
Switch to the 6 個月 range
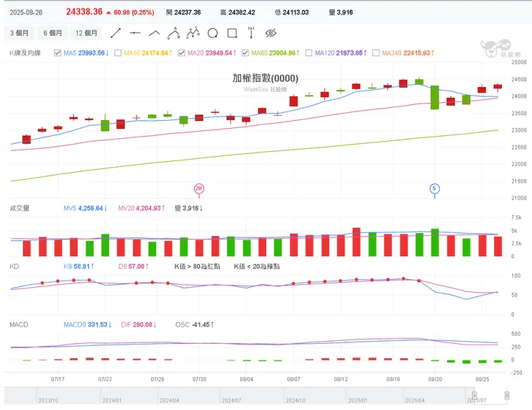(x=52, y=33)
